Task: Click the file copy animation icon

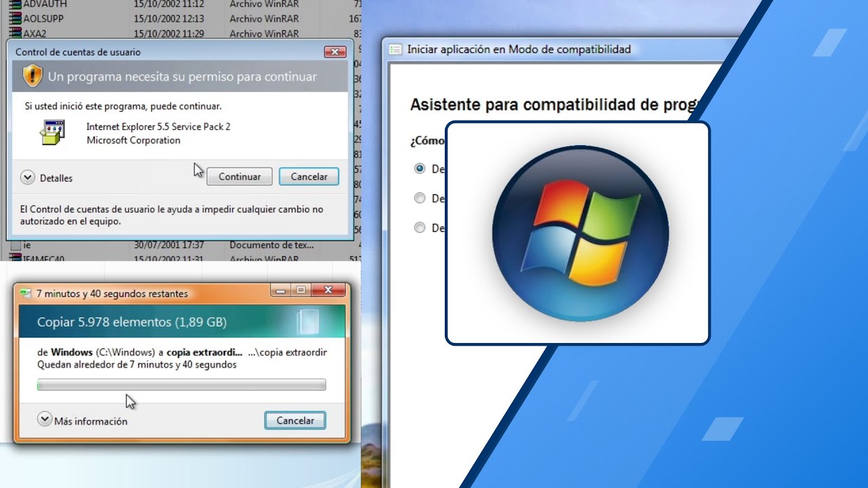Action: (x=308, y=321)
